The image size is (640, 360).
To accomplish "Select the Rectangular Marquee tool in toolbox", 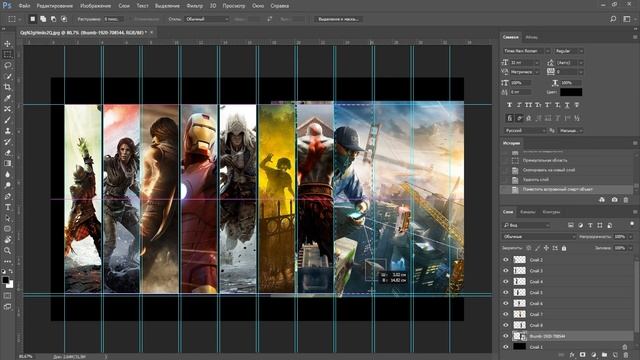I will [7, 54].
